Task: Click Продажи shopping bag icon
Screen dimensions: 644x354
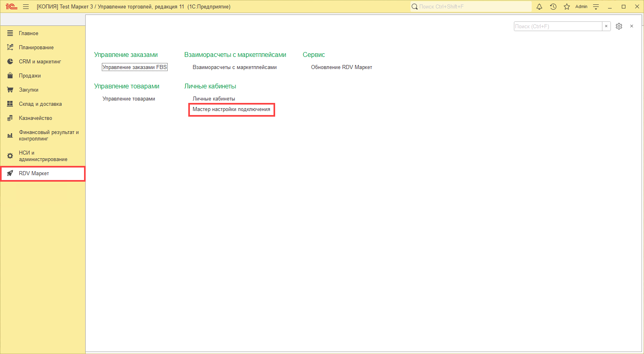Action: (x=10, y=75)
